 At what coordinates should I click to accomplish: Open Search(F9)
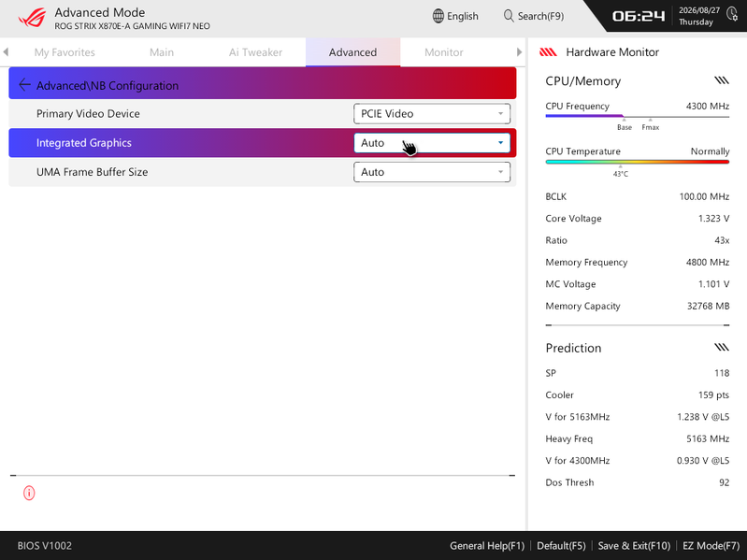point(534,16)
